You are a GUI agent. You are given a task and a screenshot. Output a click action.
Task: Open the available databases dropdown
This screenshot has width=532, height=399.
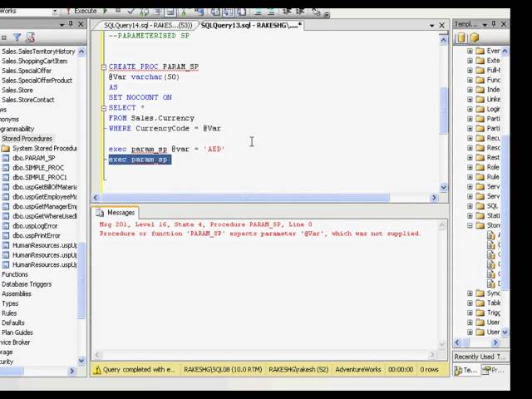pyautogui.click(x=55, y=11)
